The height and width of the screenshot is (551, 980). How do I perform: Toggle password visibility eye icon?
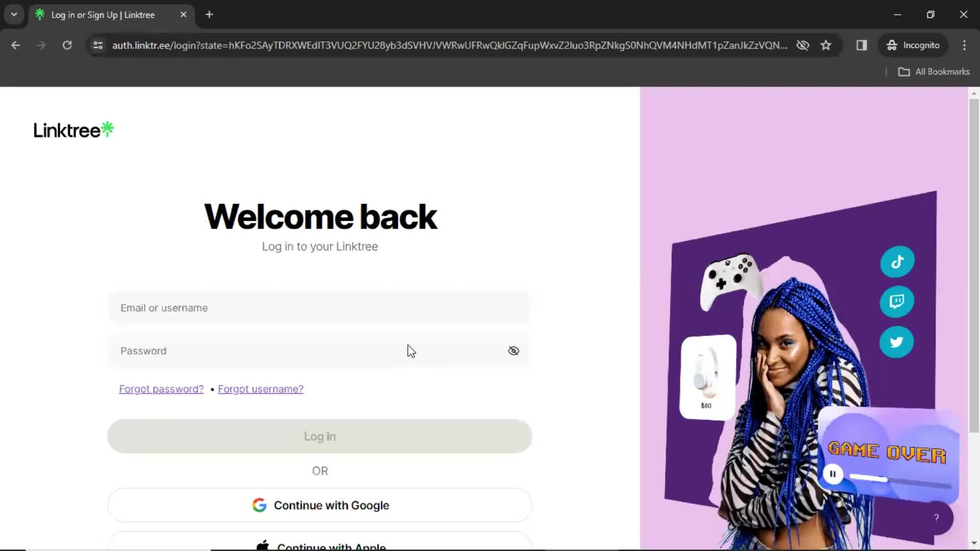click(x=513, y=350)
